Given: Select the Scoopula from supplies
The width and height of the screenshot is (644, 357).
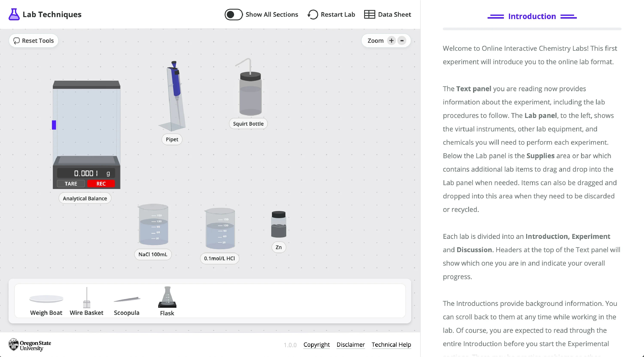Looking at the screenshot, I should coord(127,299).
